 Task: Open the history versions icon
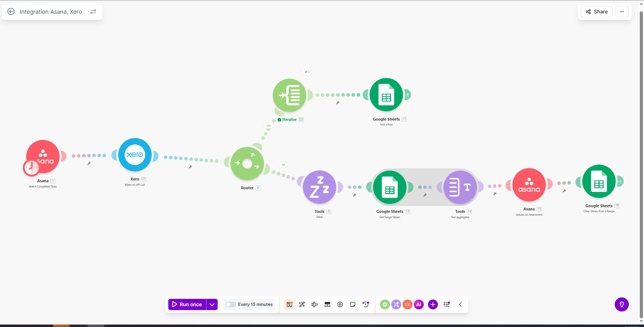366,304
